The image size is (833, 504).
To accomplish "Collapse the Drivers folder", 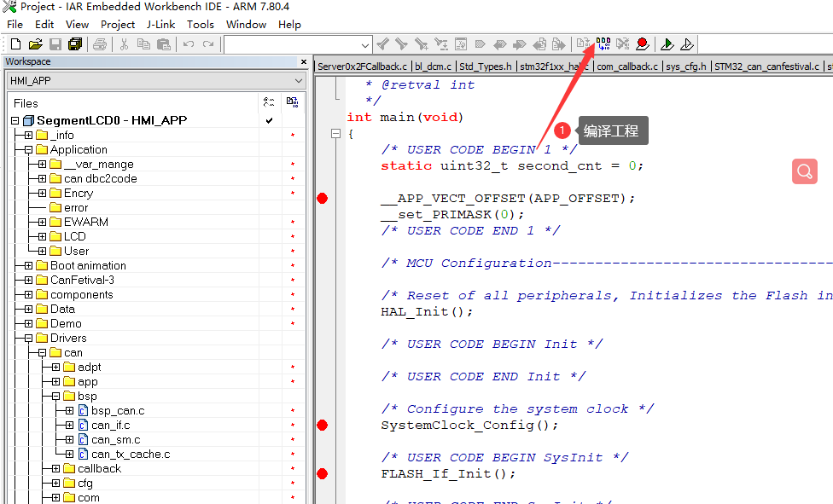I will coord(29,338).
